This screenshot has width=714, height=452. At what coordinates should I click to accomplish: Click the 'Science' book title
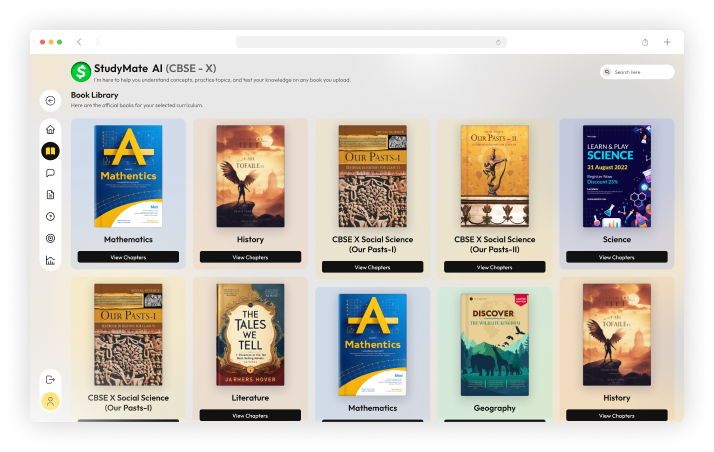[x=617, y=239]
